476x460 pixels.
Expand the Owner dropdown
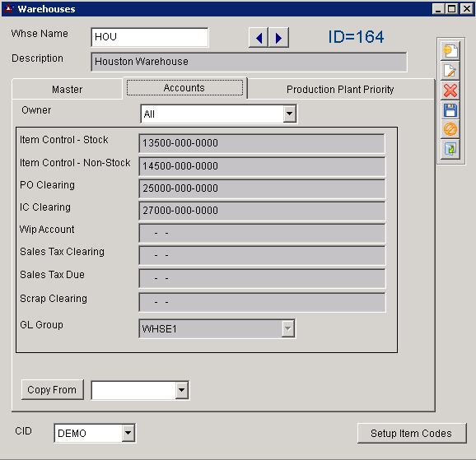[x=290, y=114]
